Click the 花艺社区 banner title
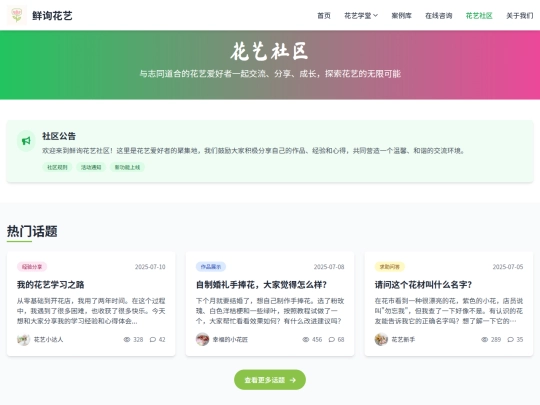Viewport: 540px width, 405px height. (x=270, y=52)
